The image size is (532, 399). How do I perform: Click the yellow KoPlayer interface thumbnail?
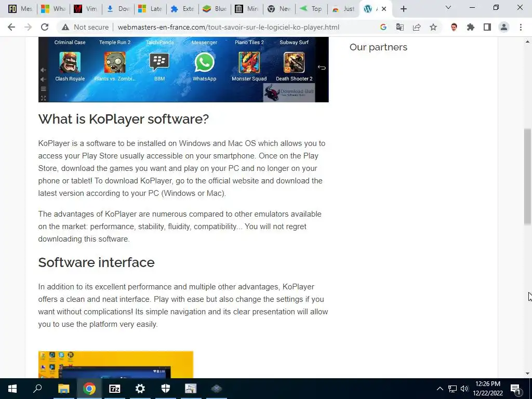click(x=116, y=365)
